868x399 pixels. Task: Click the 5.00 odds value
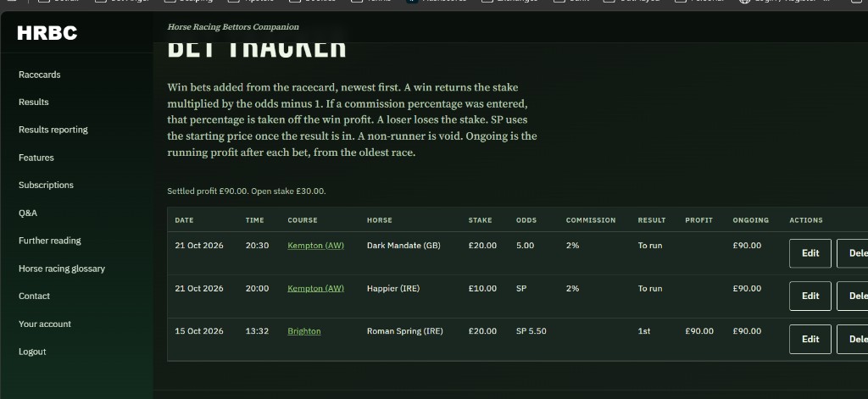[x=525, y=245]
